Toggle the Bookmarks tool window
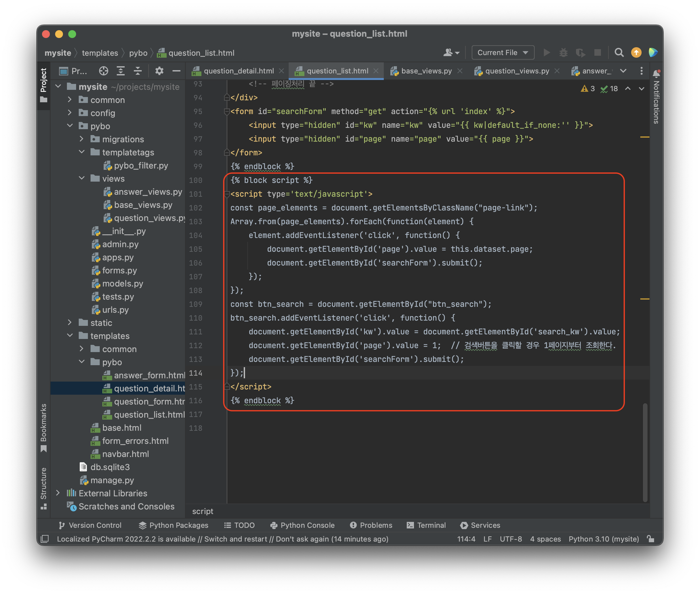 tap(43, 427)
